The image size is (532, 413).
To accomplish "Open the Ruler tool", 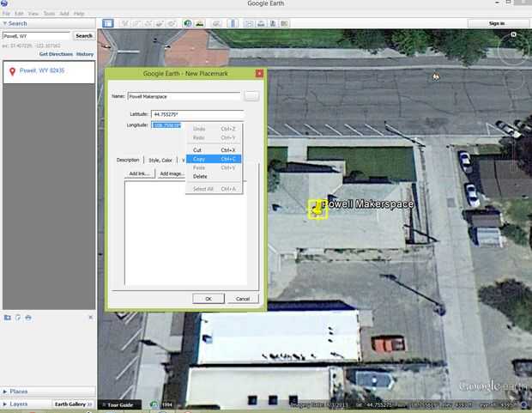I will [x=233, y=23].
